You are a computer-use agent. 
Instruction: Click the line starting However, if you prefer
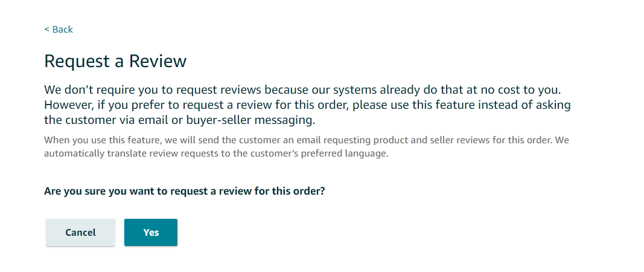pyautogui.click(x=307, y=105)
